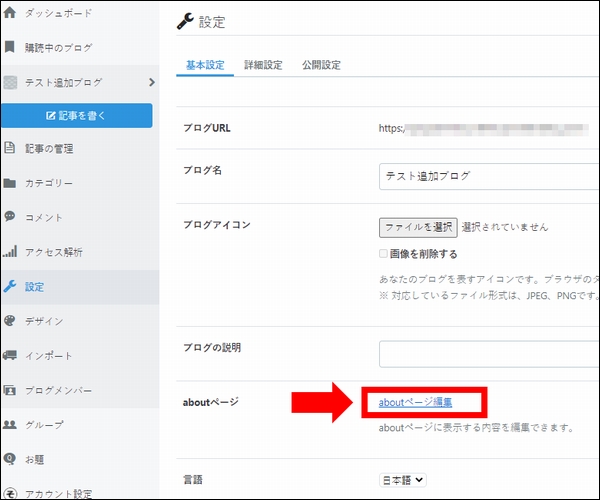Open the aboutページ編集 link
Image resolution: width=600 pixels, height=500 pixels.
(415, 402)
